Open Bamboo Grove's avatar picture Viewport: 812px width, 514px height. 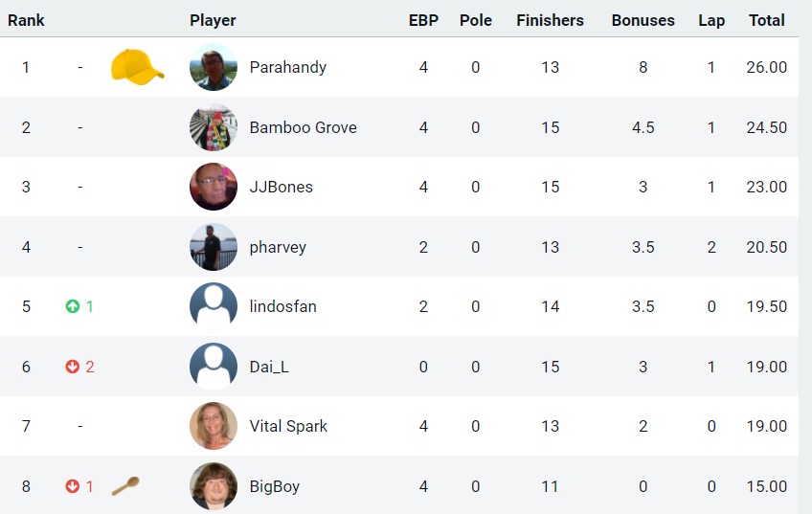[x=214, y=127]
